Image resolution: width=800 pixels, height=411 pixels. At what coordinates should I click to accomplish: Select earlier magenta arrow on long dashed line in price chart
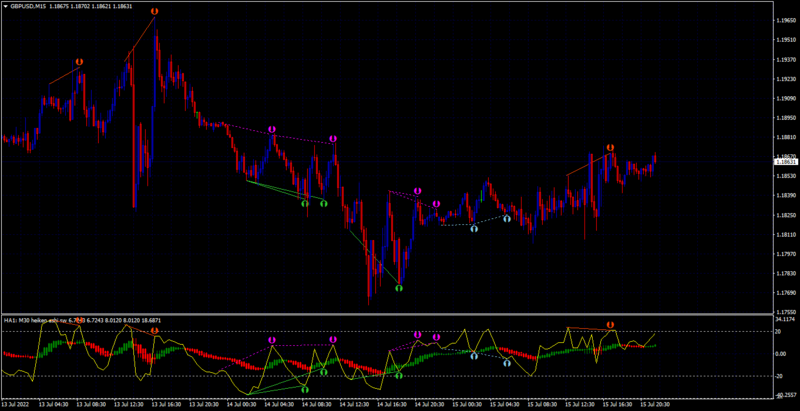click(272, 130)
